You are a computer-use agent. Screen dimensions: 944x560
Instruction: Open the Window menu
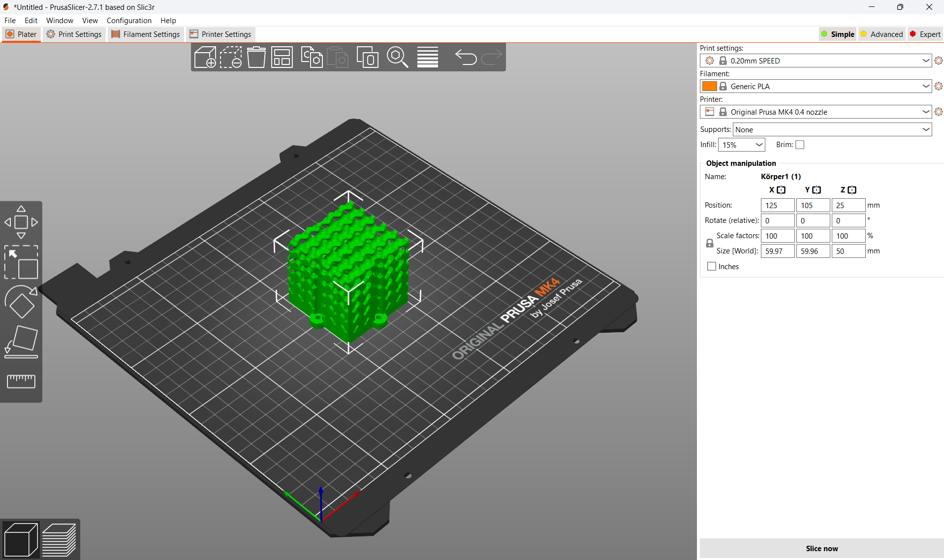click(60, 20)
